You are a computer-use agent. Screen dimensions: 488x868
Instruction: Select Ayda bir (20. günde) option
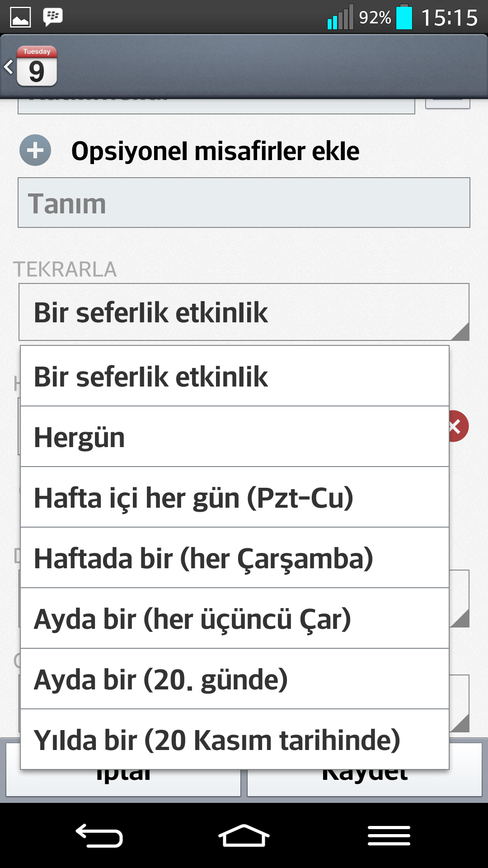pyautogui.click(x=235, y=679)
